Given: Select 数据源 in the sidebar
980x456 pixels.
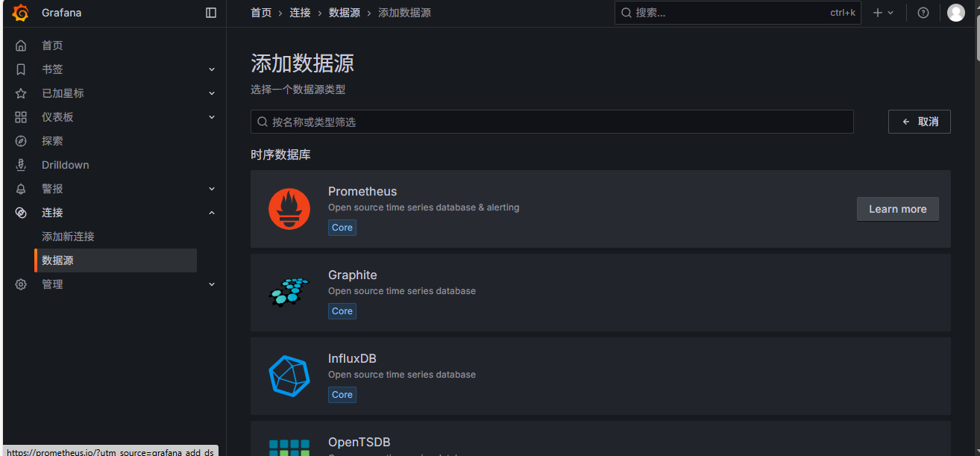Looking at the screenshot, I should pyautogui.click(x=116, y=260).
